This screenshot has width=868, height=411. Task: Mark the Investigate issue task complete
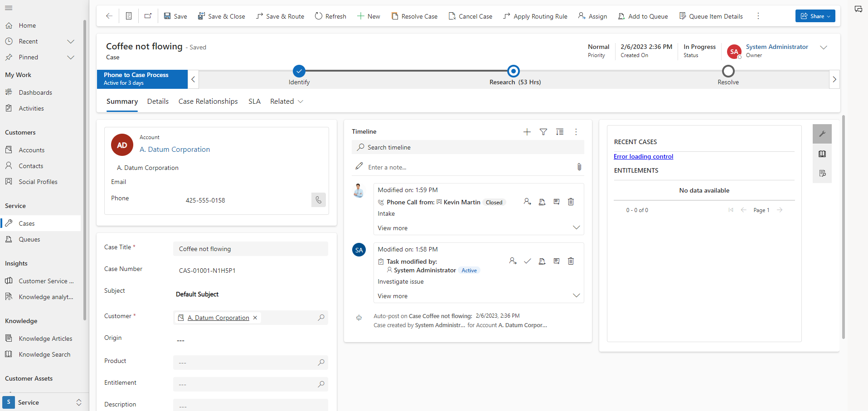click(x=527, y=261)
